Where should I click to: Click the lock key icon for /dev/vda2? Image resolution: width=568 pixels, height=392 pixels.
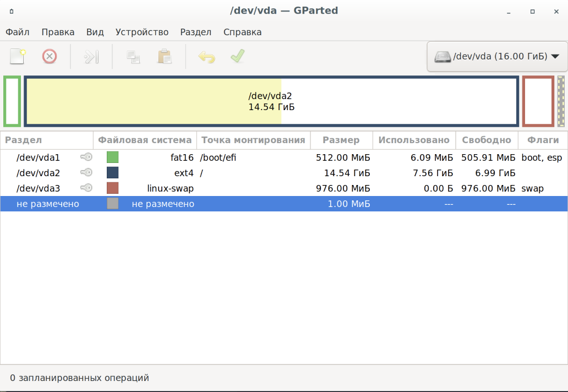click(x=86, y=172)
